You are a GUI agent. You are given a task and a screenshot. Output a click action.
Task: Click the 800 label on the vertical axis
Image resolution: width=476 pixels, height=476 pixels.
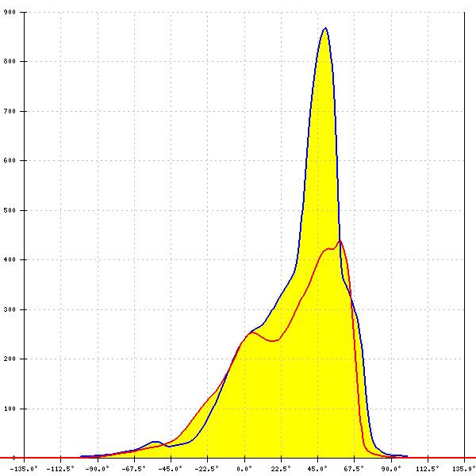pos(10,61)
